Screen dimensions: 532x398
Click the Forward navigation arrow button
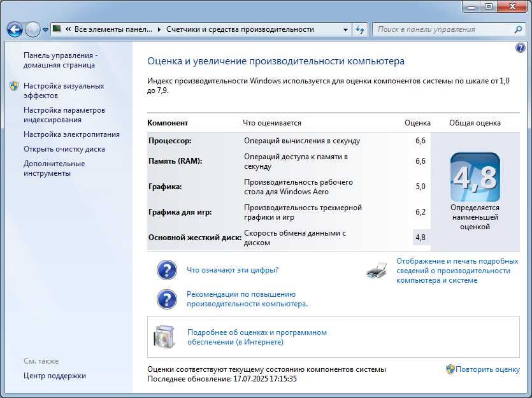point(32,30)
